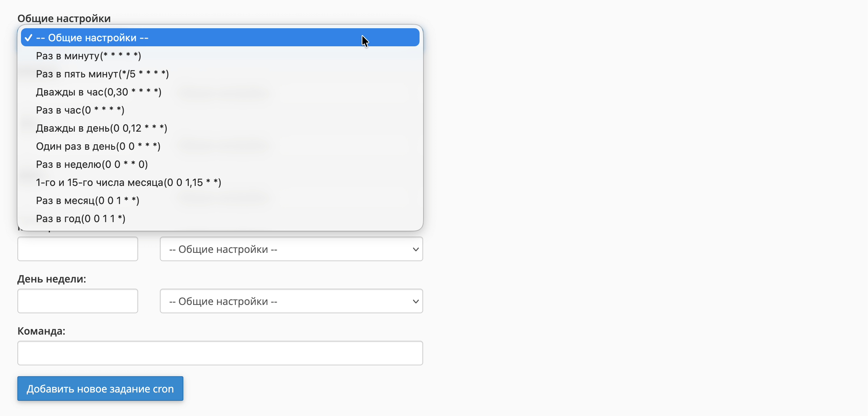Image resolution: width=868 pixels, height=416 pixels.
Task: Click the 'День недели' text box
Action: tap(77, 301)
